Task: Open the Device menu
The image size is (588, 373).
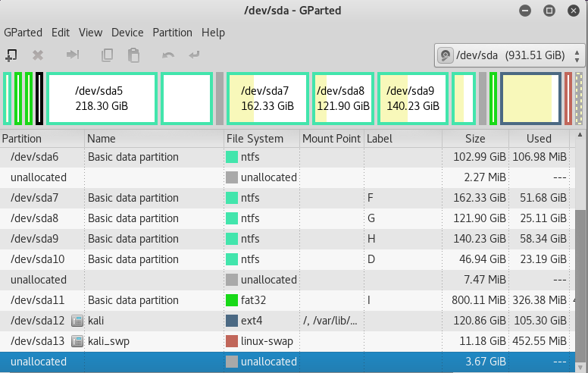Action: point(127,33)
